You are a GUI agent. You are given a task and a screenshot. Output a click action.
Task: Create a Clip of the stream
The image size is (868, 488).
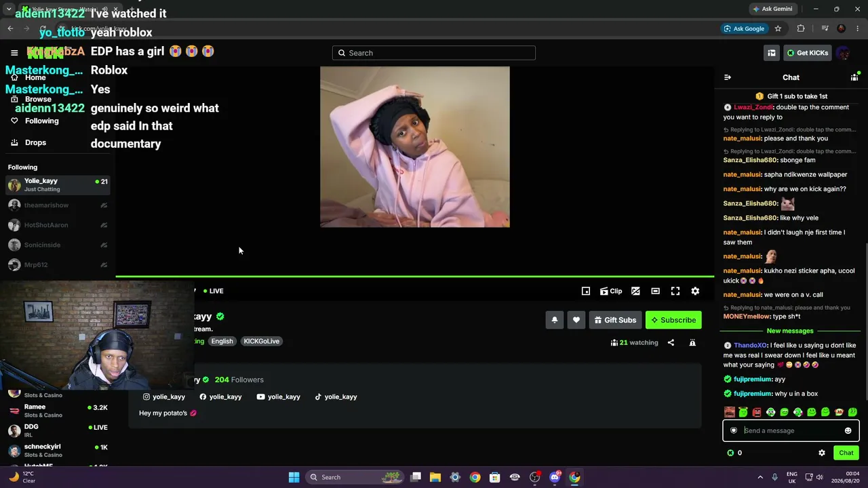pos(611,291)
